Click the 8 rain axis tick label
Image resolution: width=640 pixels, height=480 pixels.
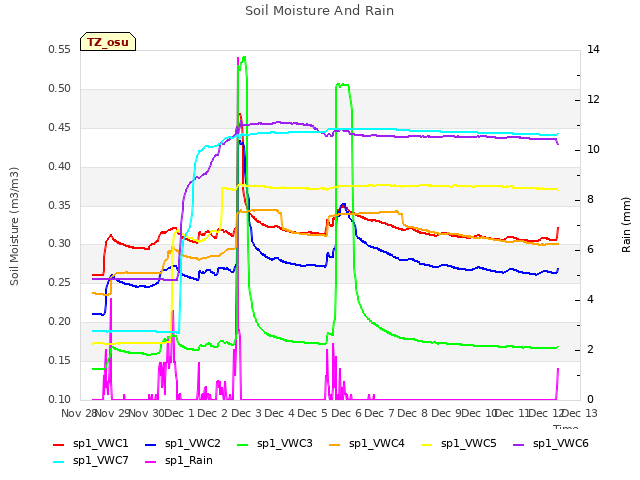pyautogui.click(x=590, y=200)
